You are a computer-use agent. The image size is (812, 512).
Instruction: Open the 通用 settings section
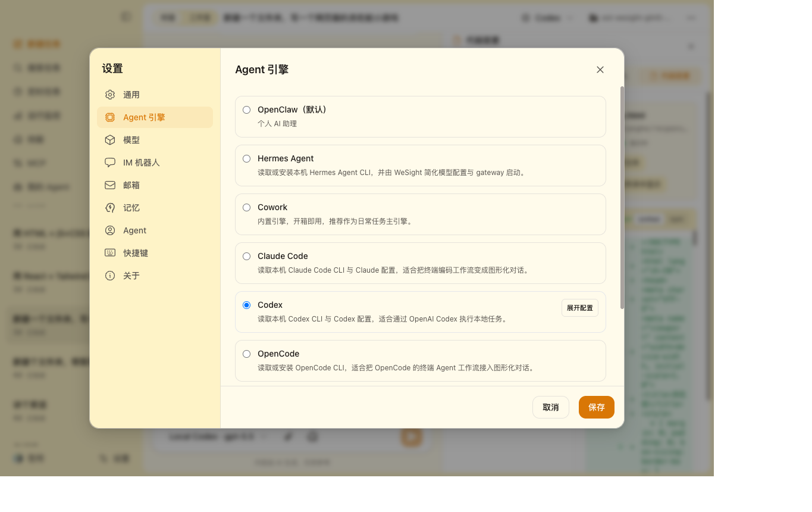(155, 95)
